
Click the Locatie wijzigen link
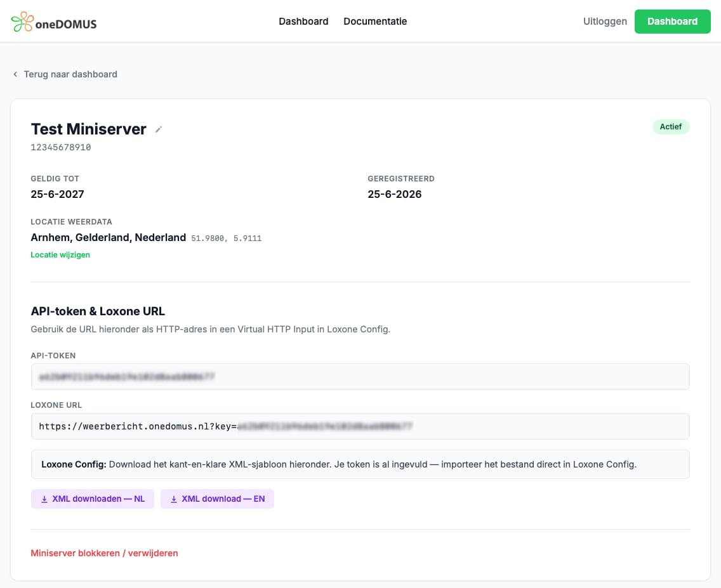pos(60,255)
